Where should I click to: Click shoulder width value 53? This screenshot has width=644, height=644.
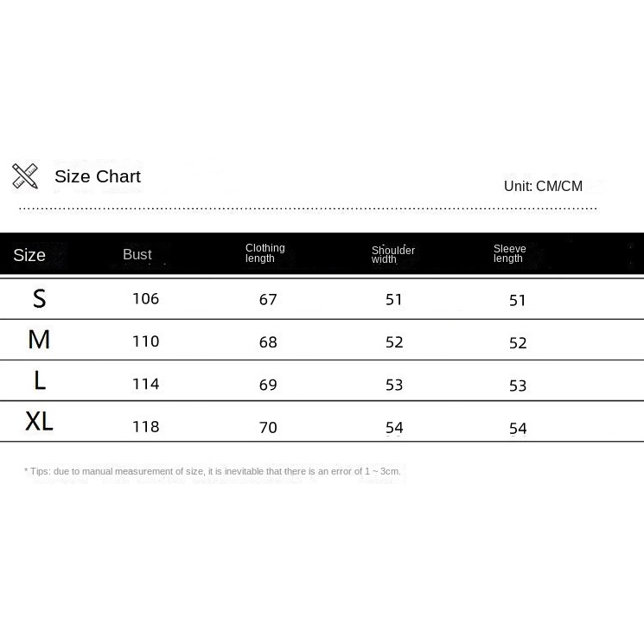click(x=394, y=385)
